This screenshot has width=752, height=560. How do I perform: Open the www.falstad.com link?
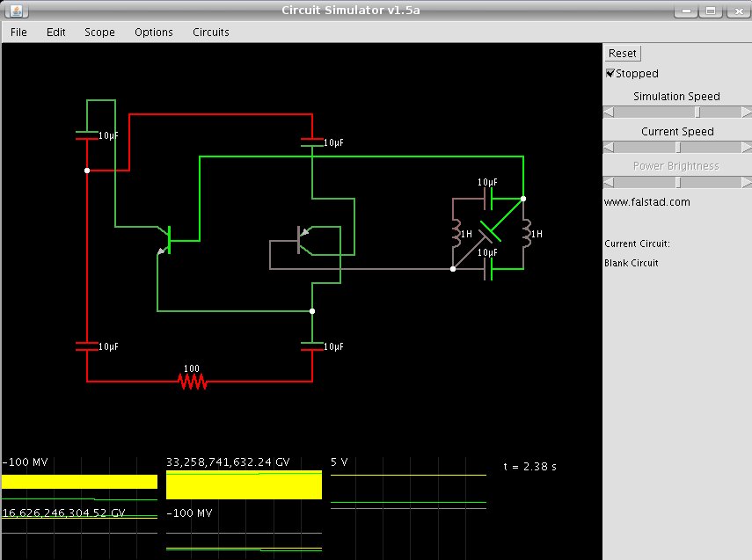[x=647, y=202]
